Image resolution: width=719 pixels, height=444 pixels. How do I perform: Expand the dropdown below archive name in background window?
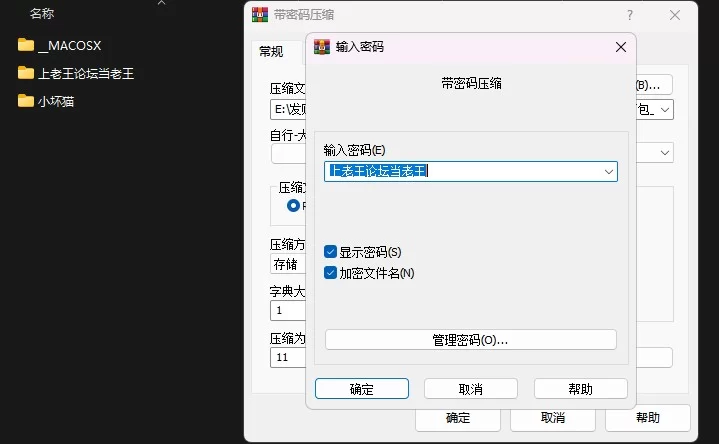coord(664,153)
